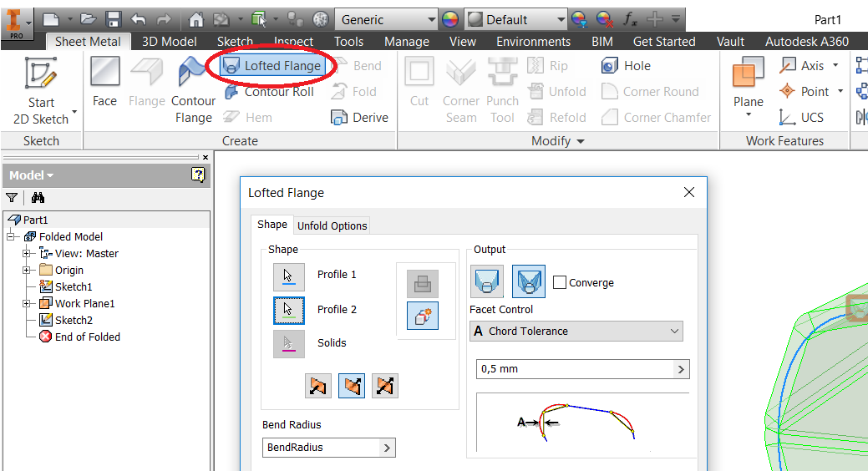This screenshot has height=471, width=868.
Task: Activate the Lofted Flange command
Action: tap(272, 66)
